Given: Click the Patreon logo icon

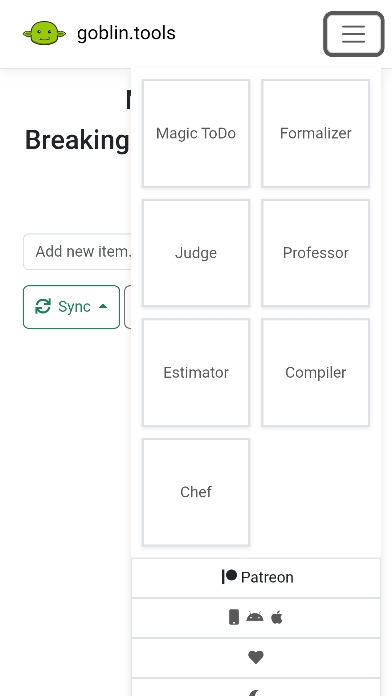Looking at the screenshot, I should pyautogui.click(x=229, y=577).
